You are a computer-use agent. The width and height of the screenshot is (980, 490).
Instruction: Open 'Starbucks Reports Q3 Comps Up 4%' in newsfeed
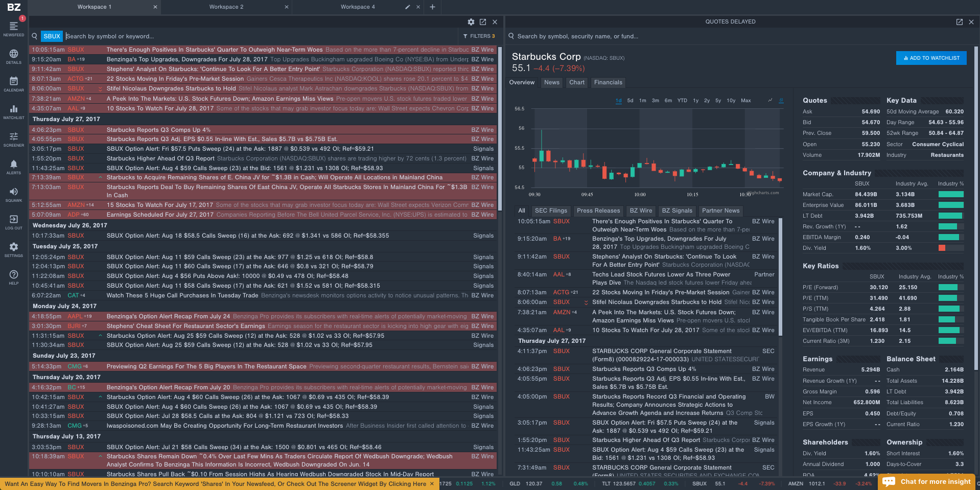(158, 130)
